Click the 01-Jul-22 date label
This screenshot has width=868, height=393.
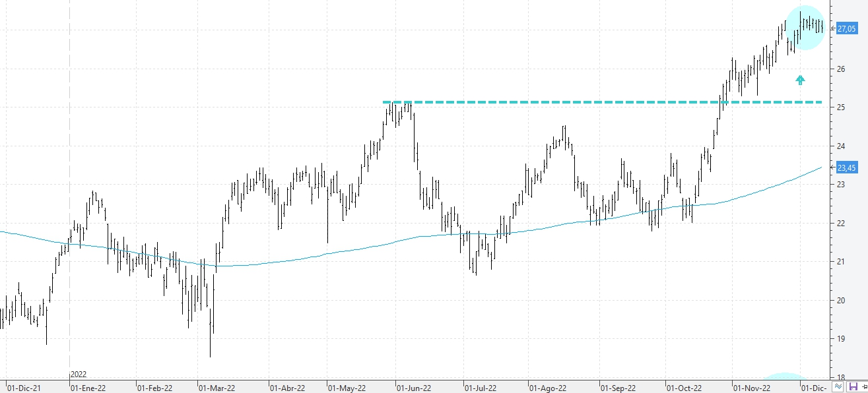coord(481,388)
